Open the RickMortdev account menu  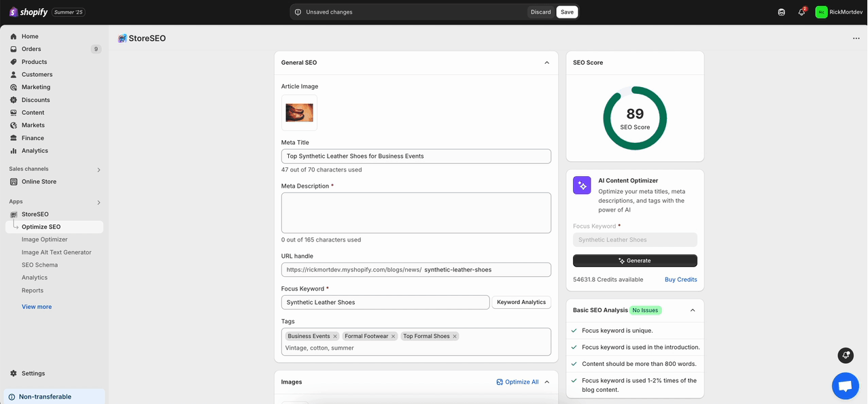pyautogui.click(x=839, y=12)
